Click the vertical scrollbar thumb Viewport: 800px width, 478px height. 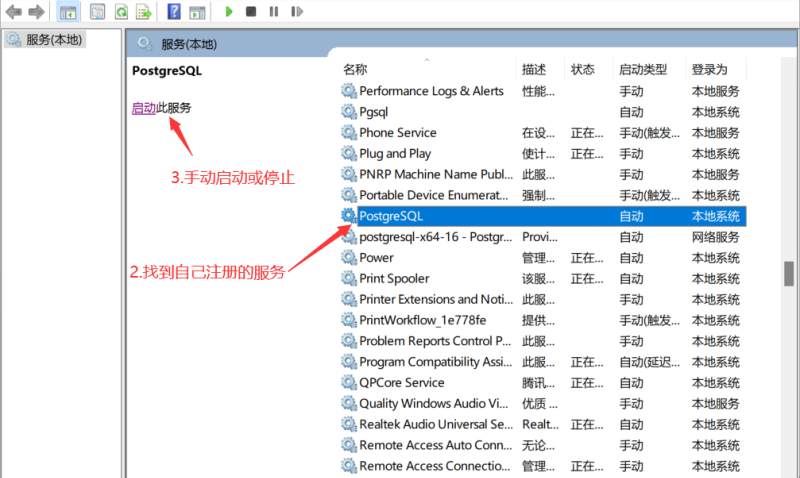click(x=789, y=273)
